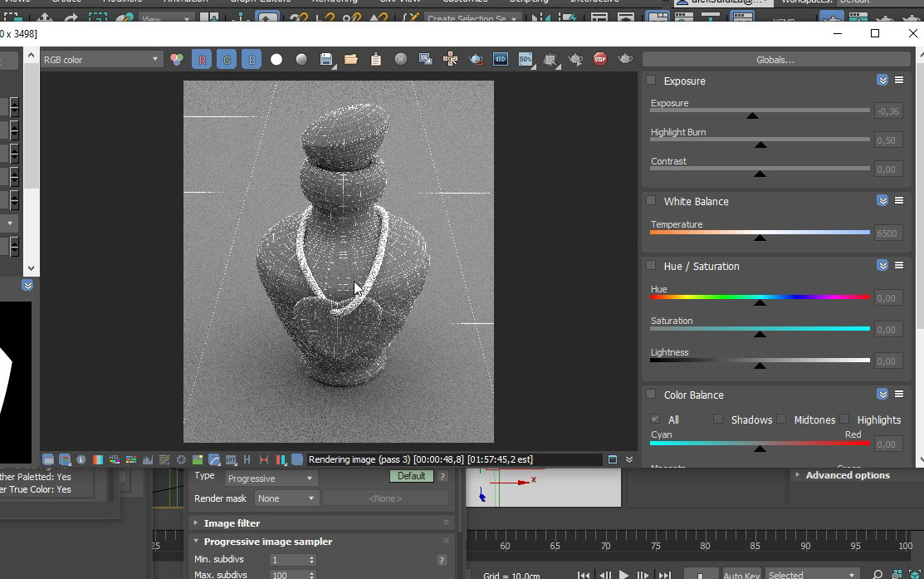This screenshot has width=924, height=579.
Task: Enable track mouse while rendering
Action: click(x=450, y=59)
